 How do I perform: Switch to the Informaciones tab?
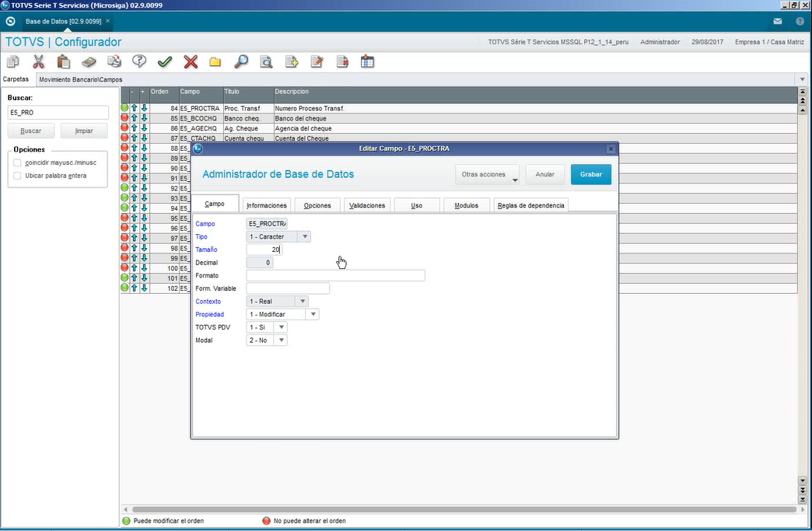click(x=267, y=205)
